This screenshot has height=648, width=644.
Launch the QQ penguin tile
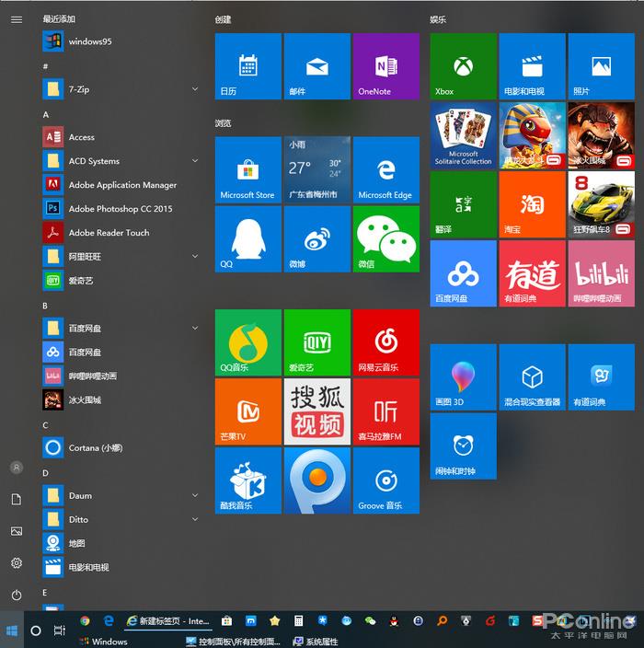click(x=247, y=239)
